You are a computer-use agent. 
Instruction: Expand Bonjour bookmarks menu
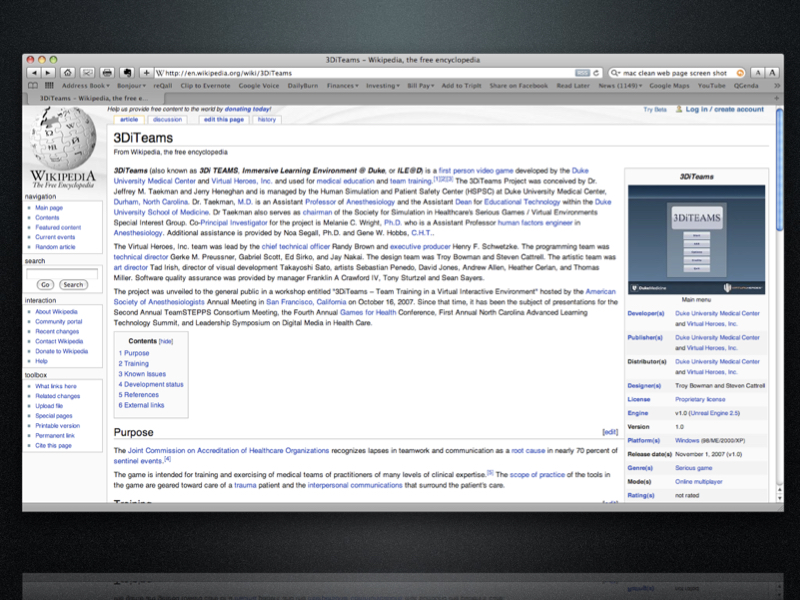tap(131, 86)
